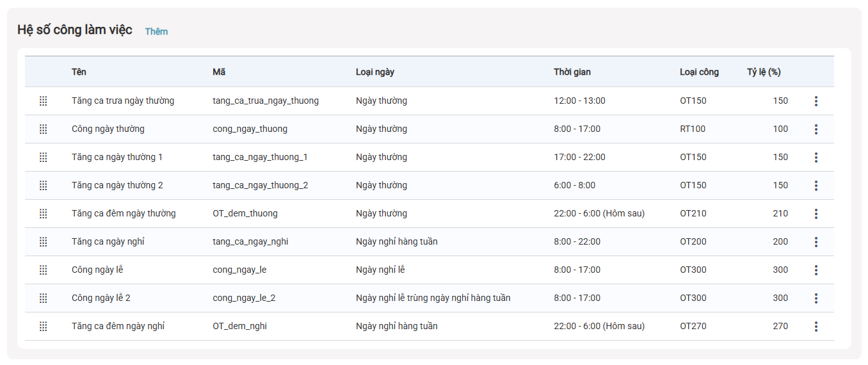The width and height of the screenshot is (868, 365).
Task: Click the OT200 work type cell
Action: 693,241
